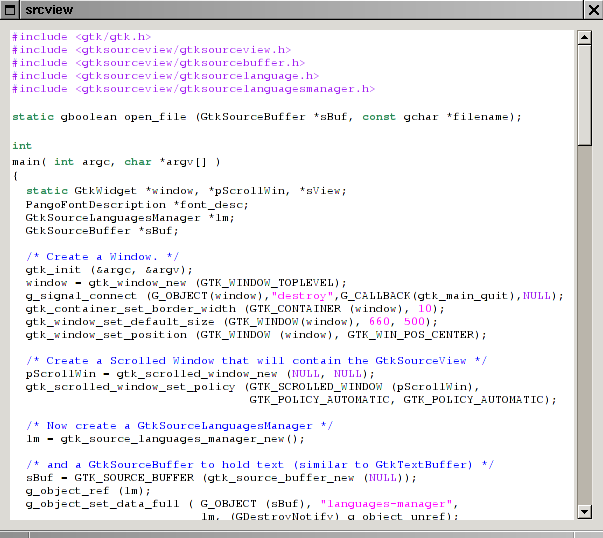Click the 'main( int argc, char *argv[] )' line
Screen dimensions: 603x538
point(116,162)
